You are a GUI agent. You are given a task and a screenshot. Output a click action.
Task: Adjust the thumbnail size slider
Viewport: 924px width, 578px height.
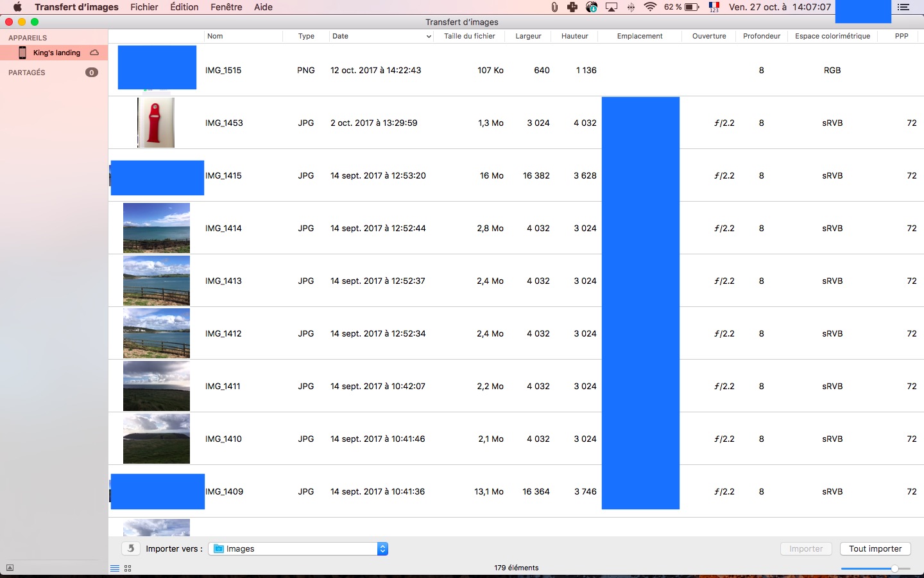pos(894,568)
